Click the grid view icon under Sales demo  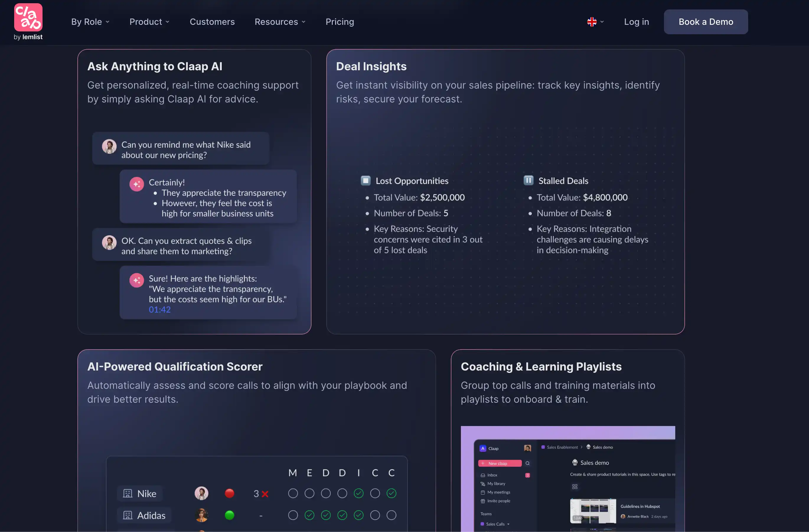(575, 487)
